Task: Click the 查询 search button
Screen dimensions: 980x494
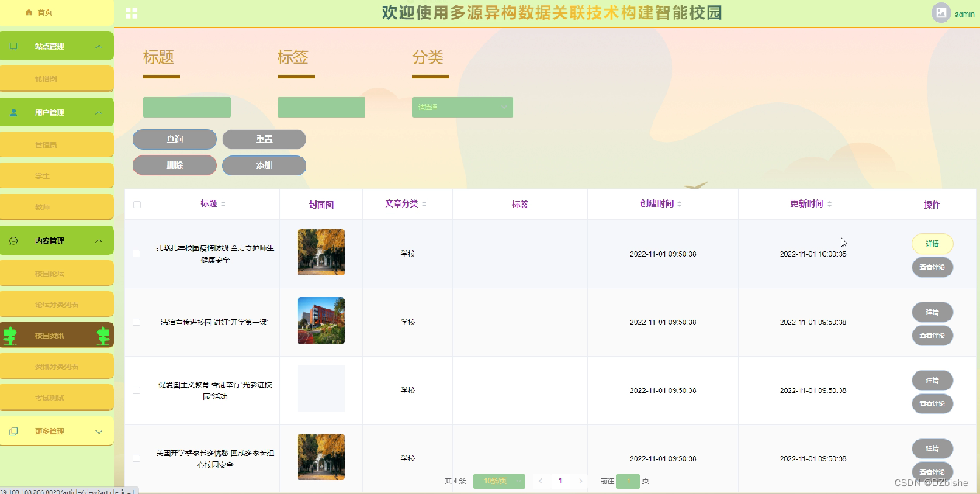Action: point(175,139)
